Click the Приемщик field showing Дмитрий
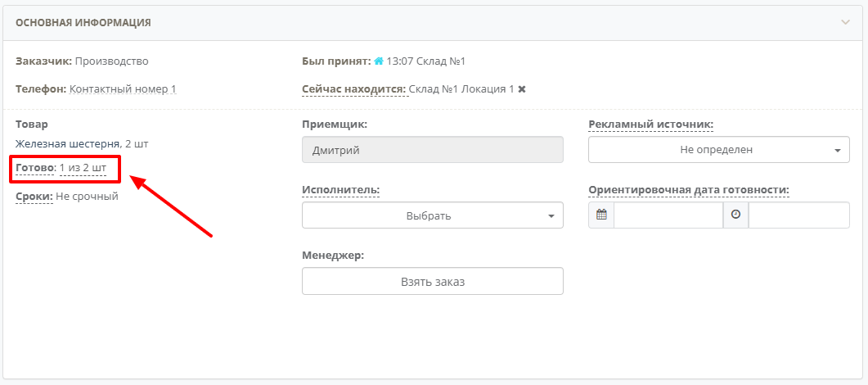The width and height of the screenshot is (868, 385). pyautogui.click(x=432, y=150)
